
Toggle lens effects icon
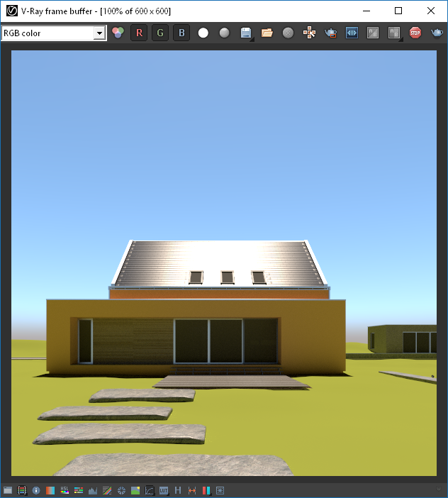tap(220, 490)
